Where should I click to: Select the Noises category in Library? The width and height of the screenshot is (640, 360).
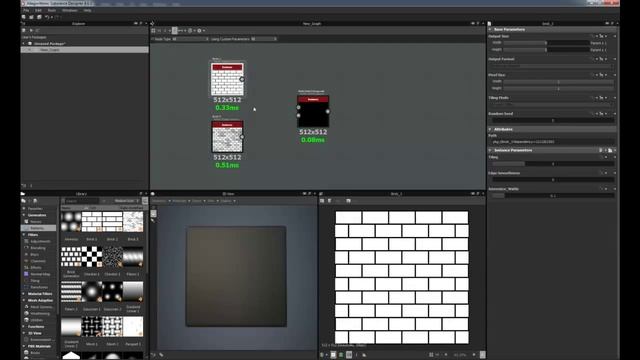pyautogui.click(x=36, y=222)
